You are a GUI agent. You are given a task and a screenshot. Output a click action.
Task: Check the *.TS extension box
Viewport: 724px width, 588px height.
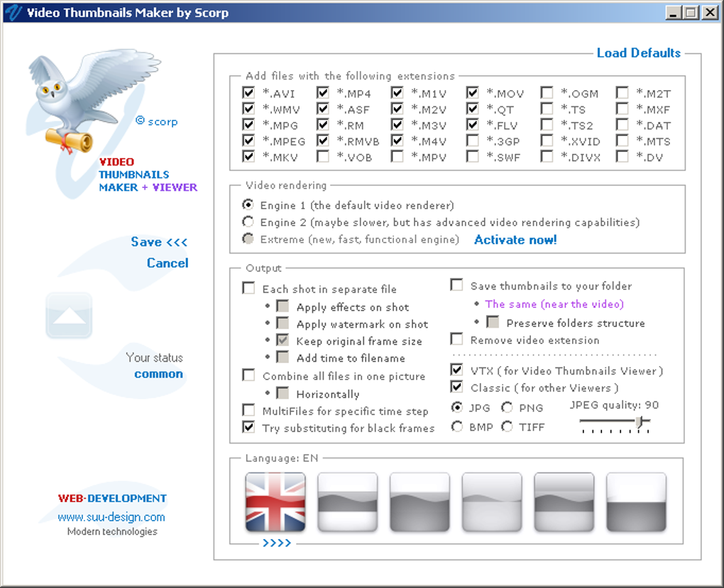click(x=547, y=109)
